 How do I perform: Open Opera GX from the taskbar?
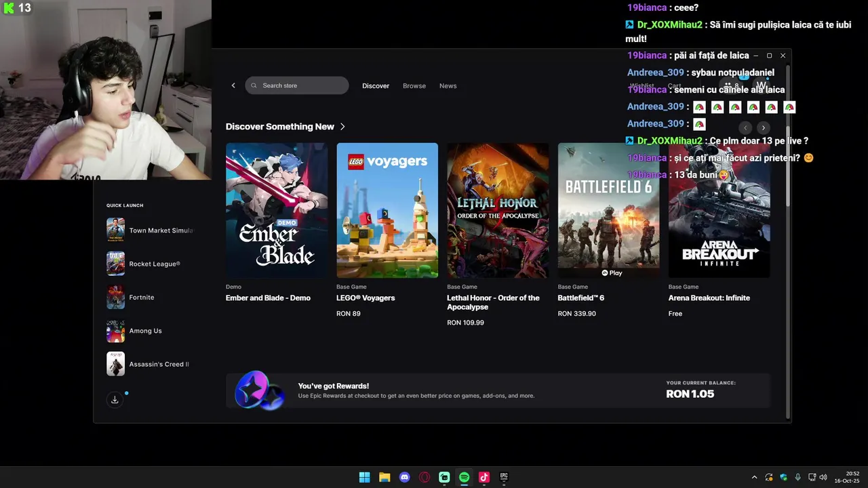425,477
